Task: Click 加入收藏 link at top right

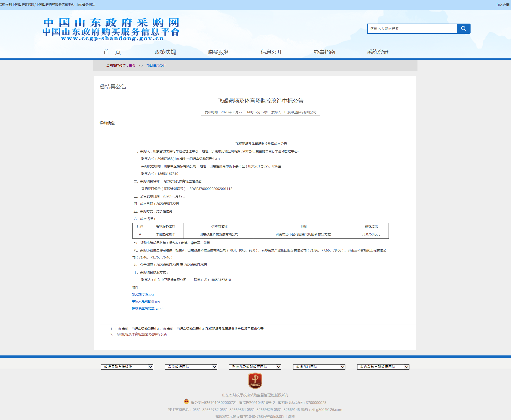Action: [x=503, y=5]
